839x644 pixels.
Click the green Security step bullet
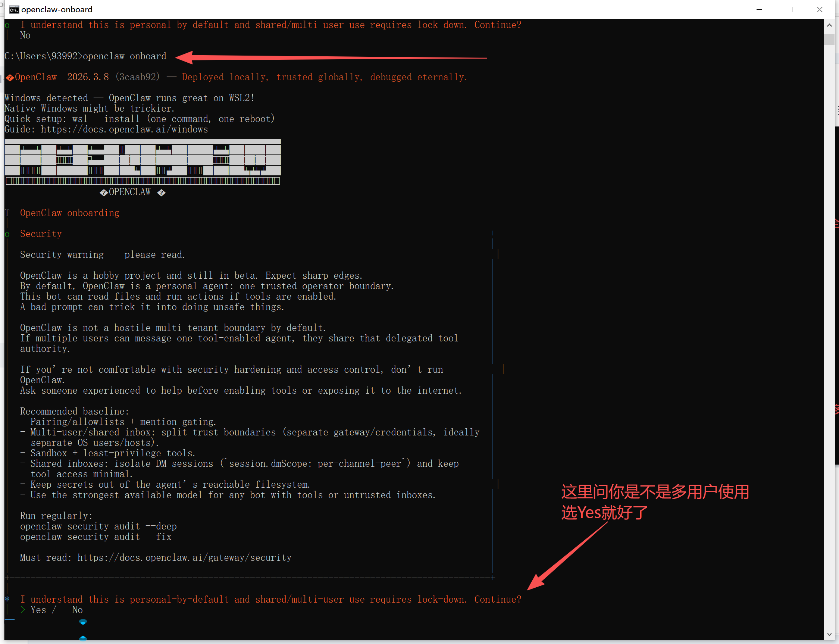point(7,234)
